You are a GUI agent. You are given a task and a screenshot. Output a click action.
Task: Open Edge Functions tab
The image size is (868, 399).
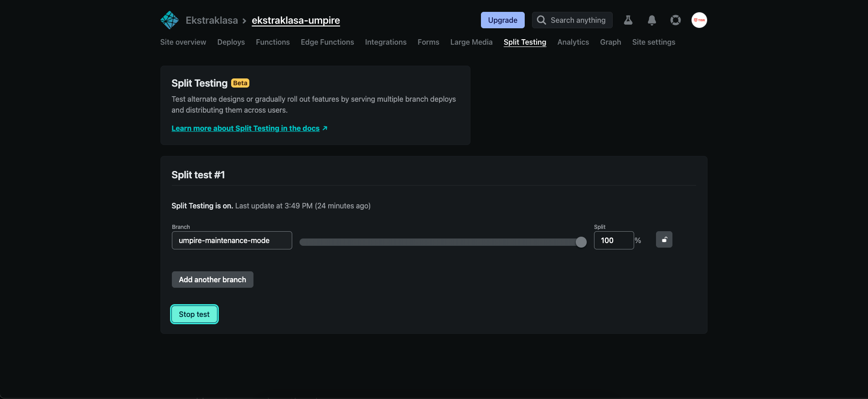(327, 42)
